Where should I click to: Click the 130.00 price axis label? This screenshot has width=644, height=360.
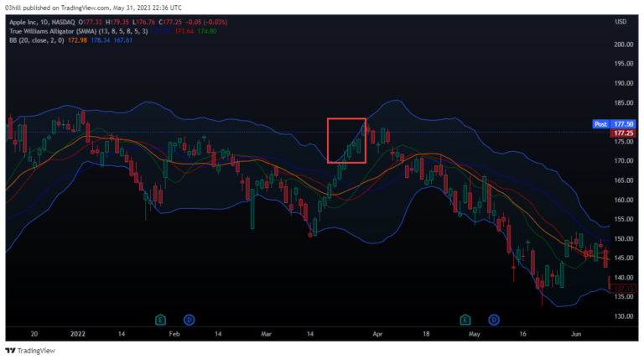[624, 316]
